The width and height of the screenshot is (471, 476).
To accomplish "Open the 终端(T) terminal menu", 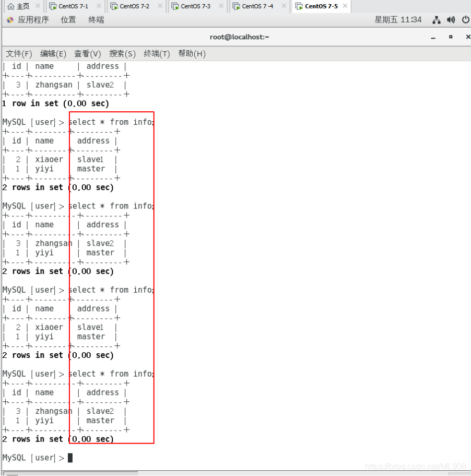I will coord(157,54).
